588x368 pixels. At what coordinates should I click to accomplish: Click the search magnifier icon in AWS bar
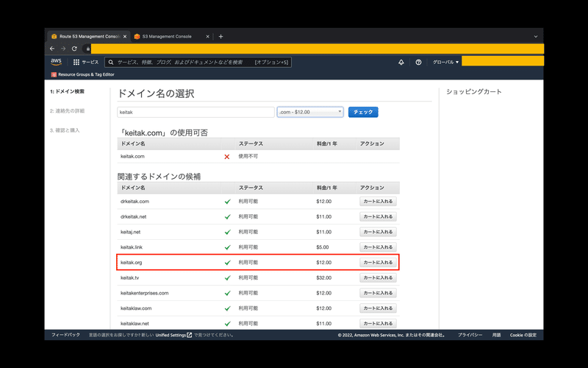coord(111,63)
